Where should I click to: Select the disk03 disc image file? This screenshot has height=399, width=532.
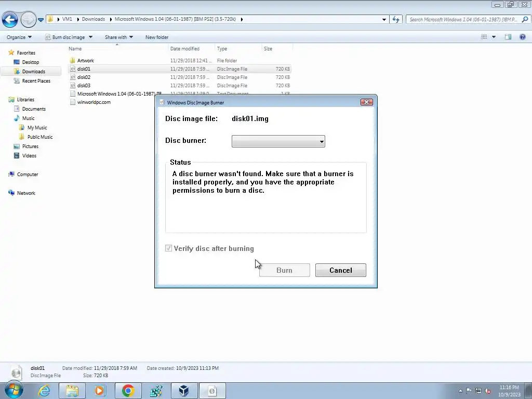coord(180,86)
